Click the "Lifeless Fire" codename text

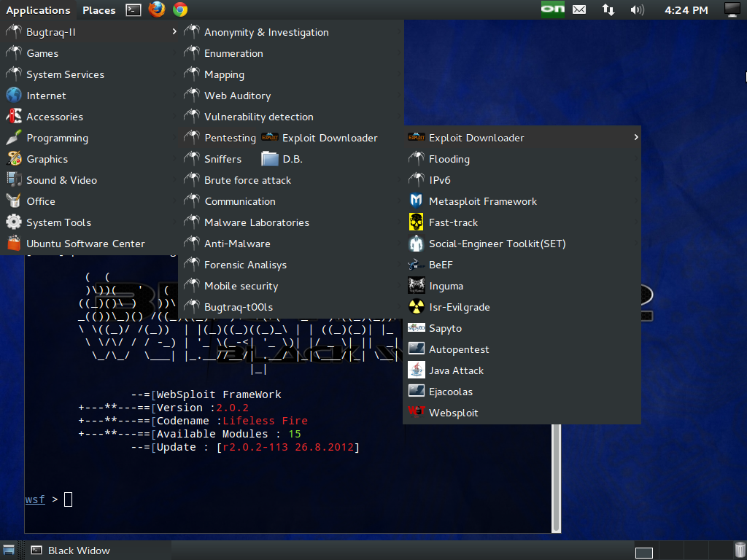pos(266,421)
